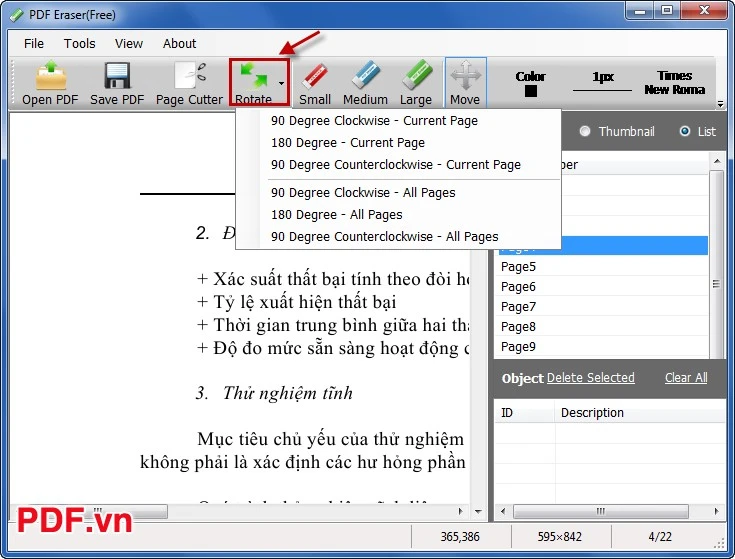Viewport: 735px width, 559px height.
Task: Open the View menu
Action: point(128,44)
